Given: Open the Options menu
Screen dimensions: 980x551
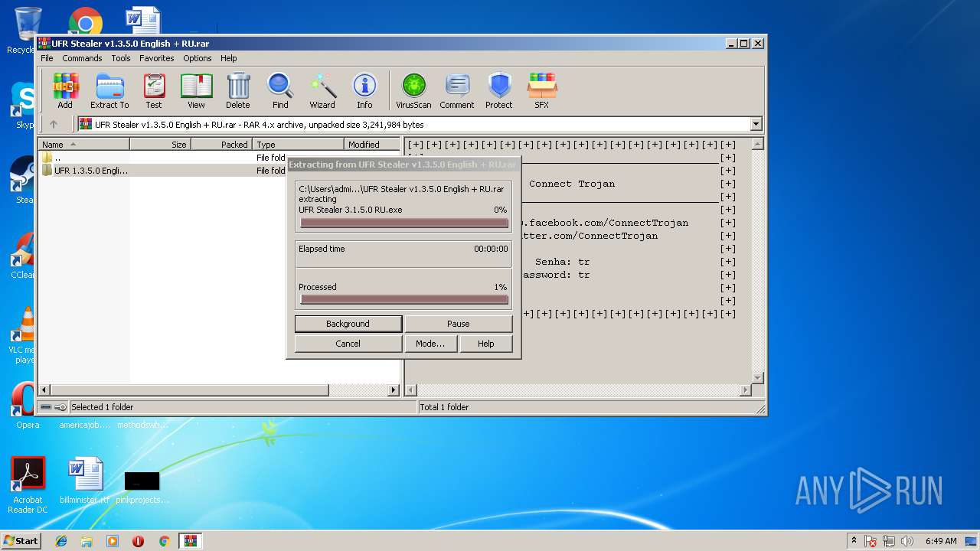Looking at the screenshot, I should tap(197, 58).
